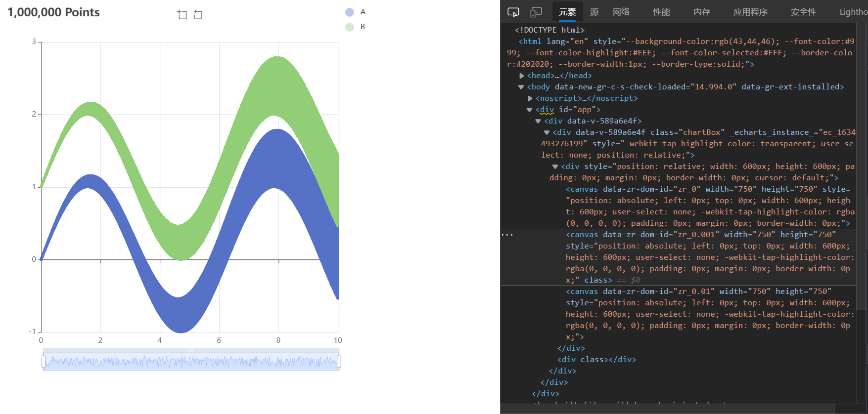The height and width of the screenshot is (414, 868).
Task: Collapse the div id="app" node
Action: coord(529,110)
